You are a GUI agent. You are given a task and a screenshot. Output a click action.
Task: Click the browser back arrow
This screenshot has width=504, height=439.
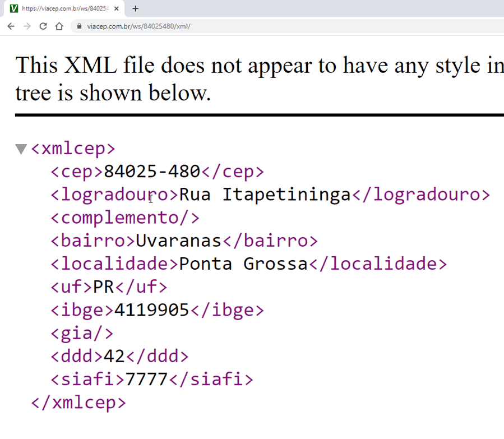(11, 26)
